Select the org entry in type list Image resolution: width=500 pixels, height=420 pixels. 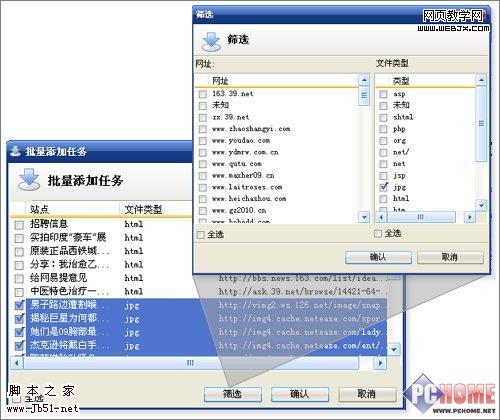(399, 141)
